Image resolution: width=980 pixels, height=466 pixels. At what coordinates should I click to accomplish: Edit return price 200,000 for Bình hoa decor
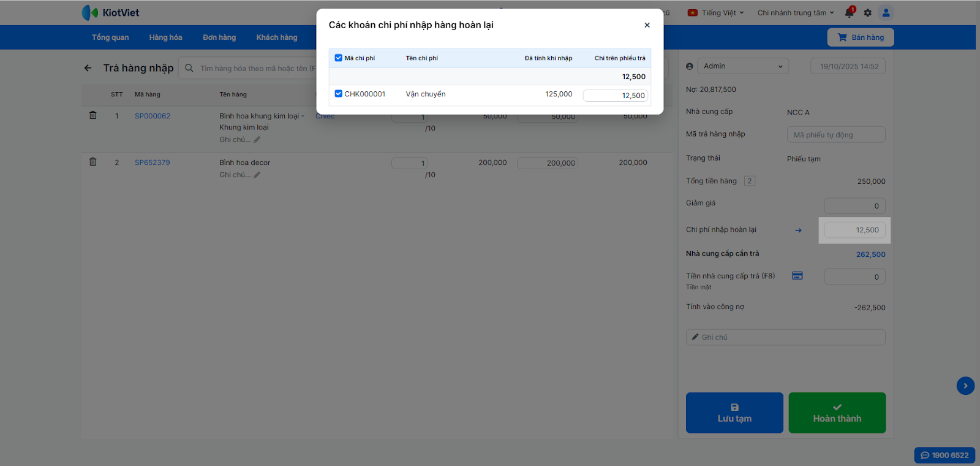point(548,163)
